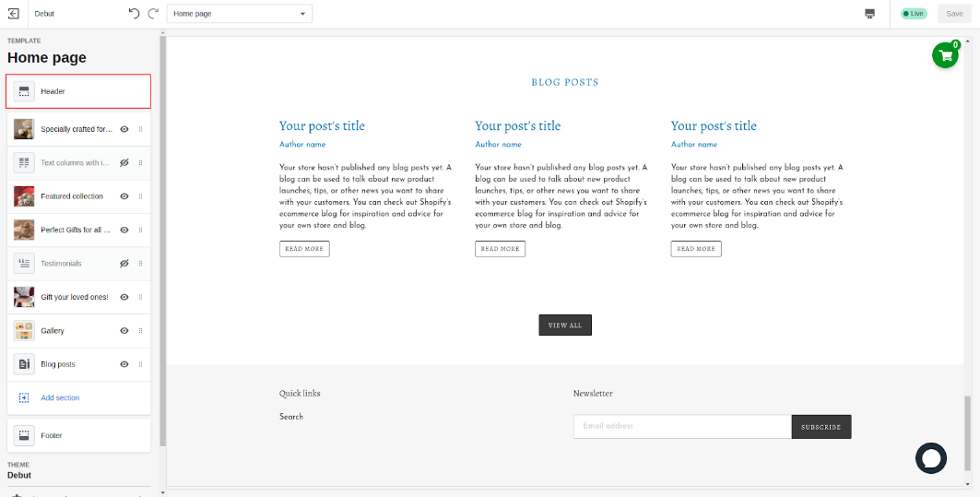Open the Home page template dropdown
980x497 pixels.
point(240,14)
